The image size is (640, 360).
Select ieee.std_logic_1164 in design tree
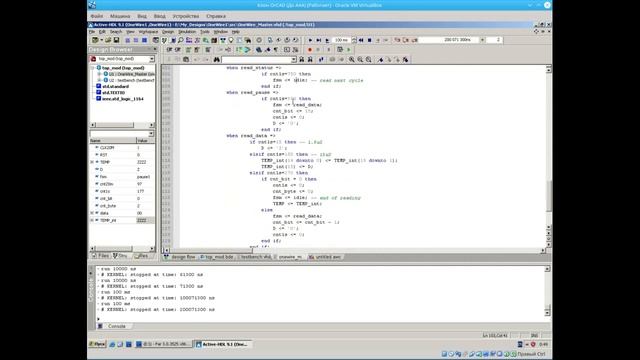tap(122, 99)
